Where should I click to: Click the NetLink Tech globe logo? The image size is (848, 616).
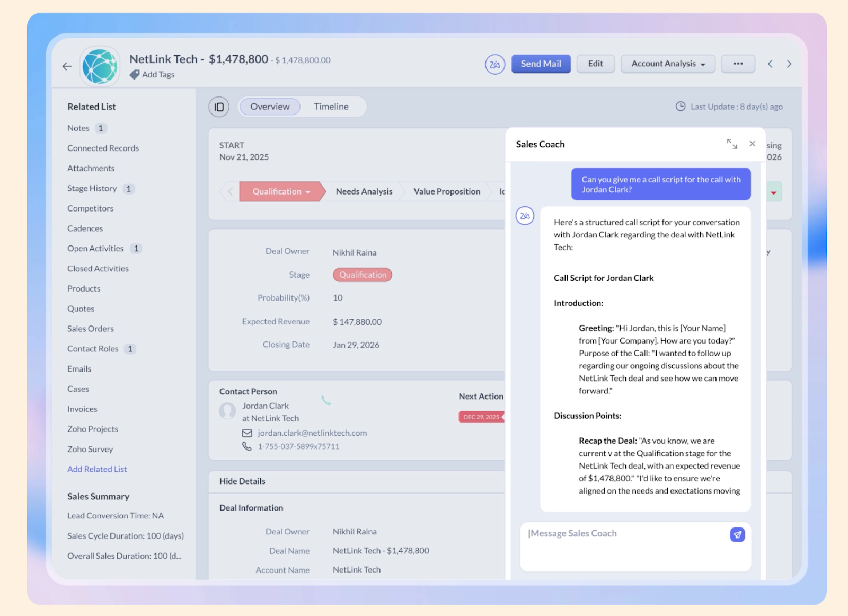click(100, 66)
